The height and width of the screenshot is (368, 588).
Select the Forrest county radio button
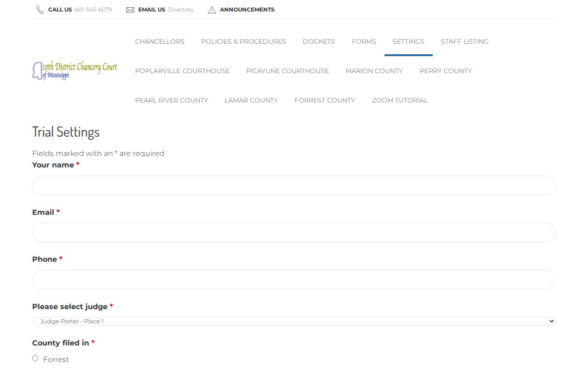pos(35,358)
